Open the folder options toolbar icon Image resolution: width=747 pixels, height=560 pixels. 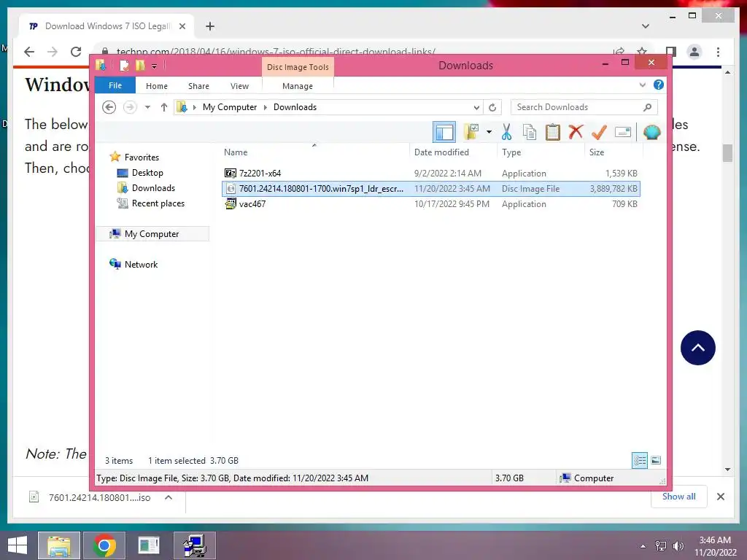(x=471, y=132)
